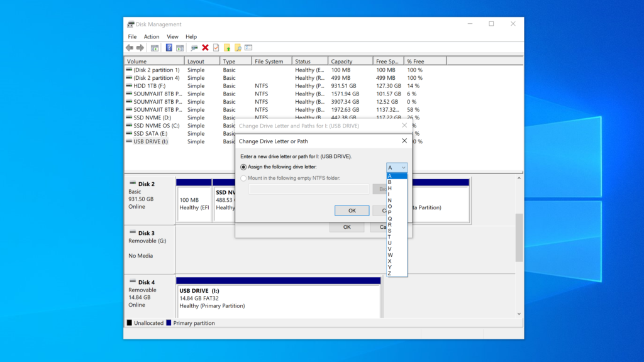Open the Action menu
Screen dimensions: 644x362
point(152,36)
